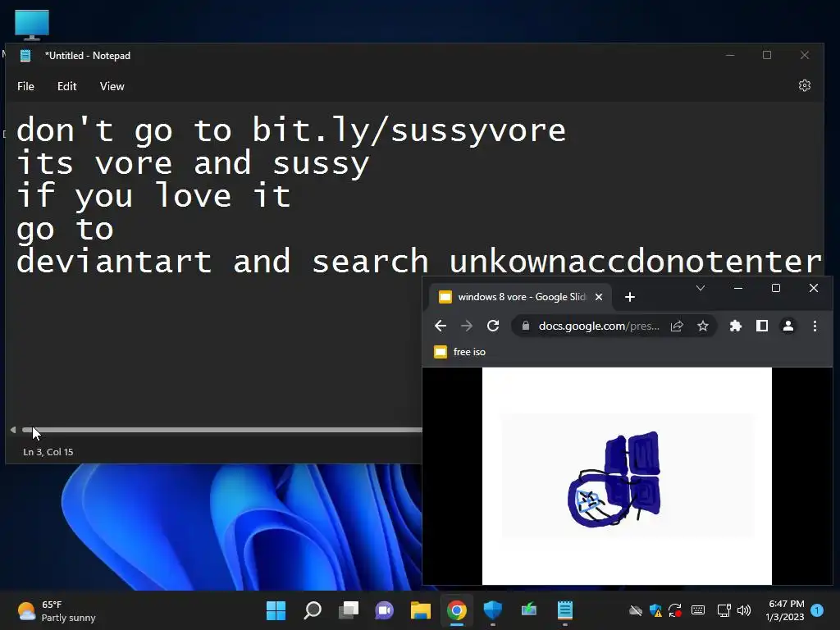Open the Chrome extensions puzzle icon
The height and width of the screenshot is (630, 840).
[x=736, y=326]
